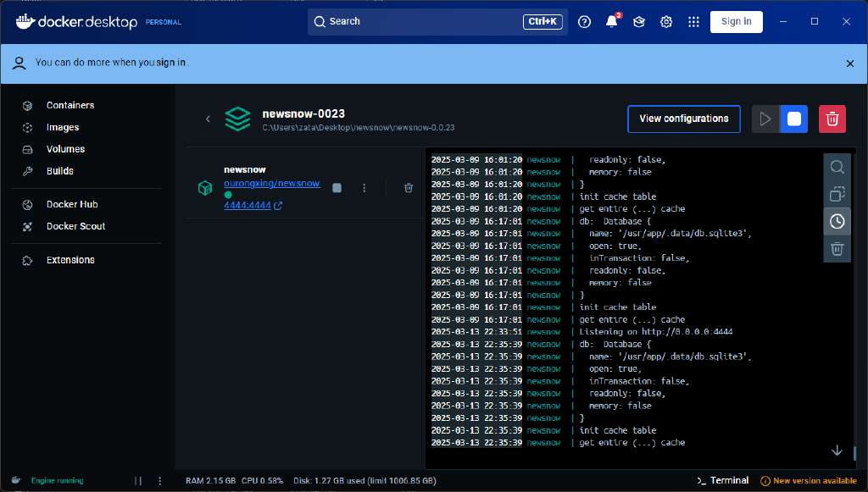The height and width of the screenshot is (492, 868).
Task: Go back with the left chevron
Action: tap(209, 119)
